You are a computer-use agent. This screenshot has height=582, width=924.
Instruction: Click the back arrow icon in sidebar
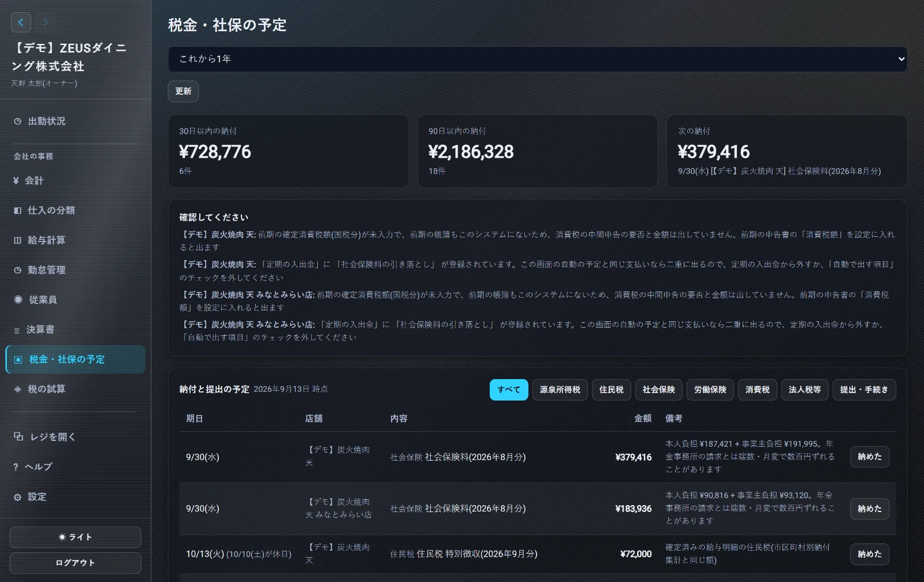click(x=21, y=23)
